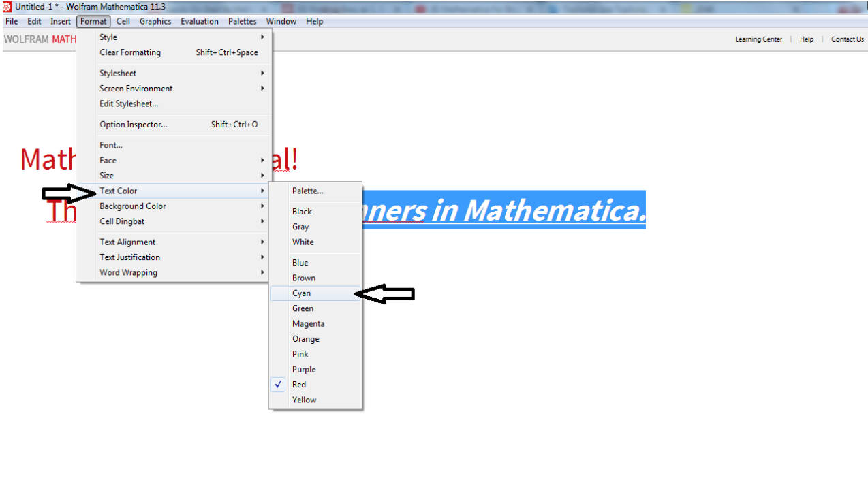Open the Evaluation menu
Image resolution: width=868 pixels, height=482 pixels.
tap(200, 21)
